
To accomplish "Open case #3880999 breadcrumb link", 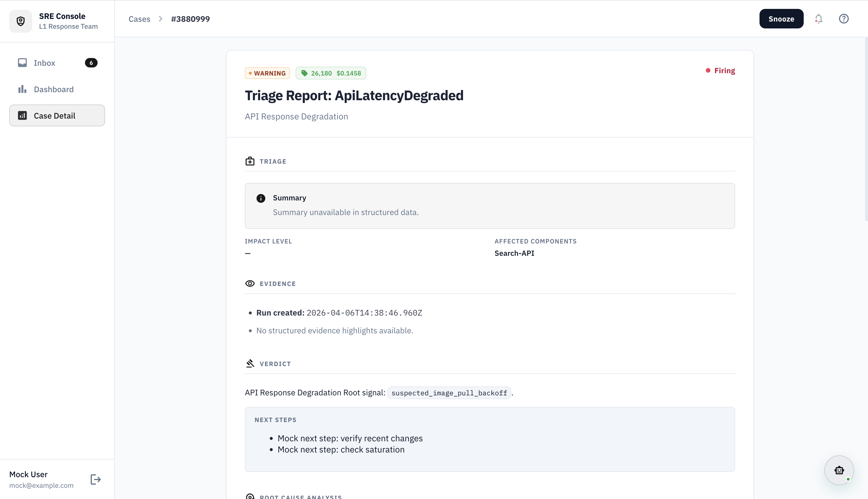I will point(191,19).
